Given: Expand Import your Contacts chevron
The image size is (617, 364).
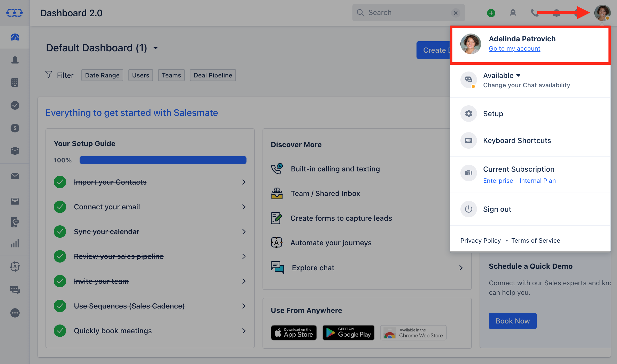Looking at the screenshot, I should pyautogui.click(x=244, y=182).
